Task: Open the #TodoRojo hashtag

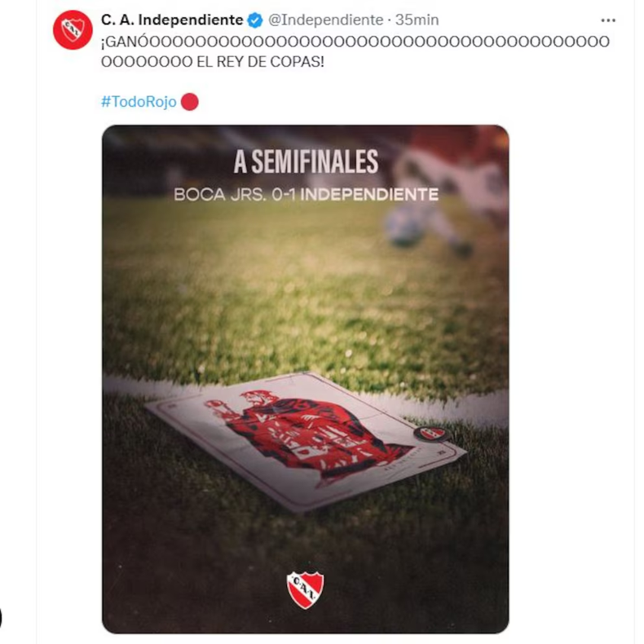Action: 139,101
